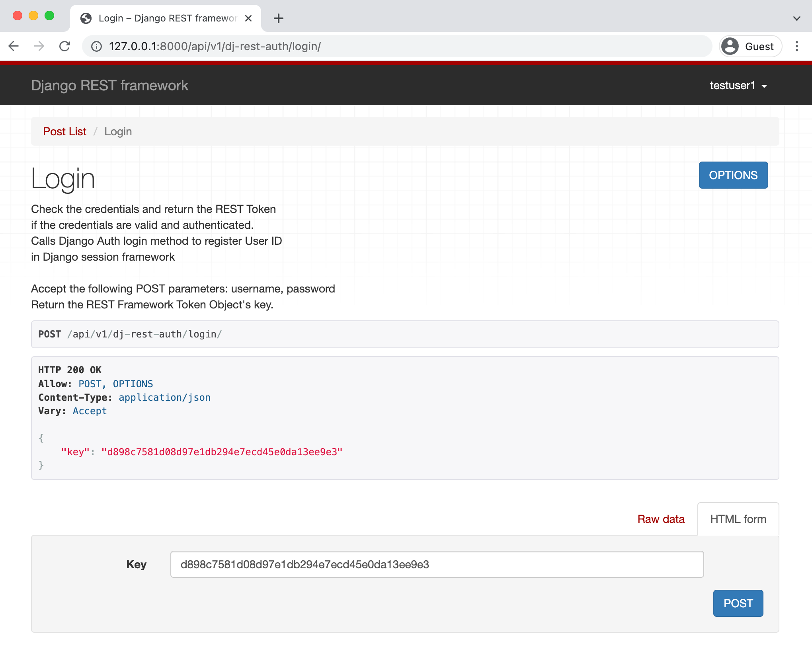The image size is (812, 659).
Task: Open the Chrome three-dot menu
Action: tap(797, 47)
